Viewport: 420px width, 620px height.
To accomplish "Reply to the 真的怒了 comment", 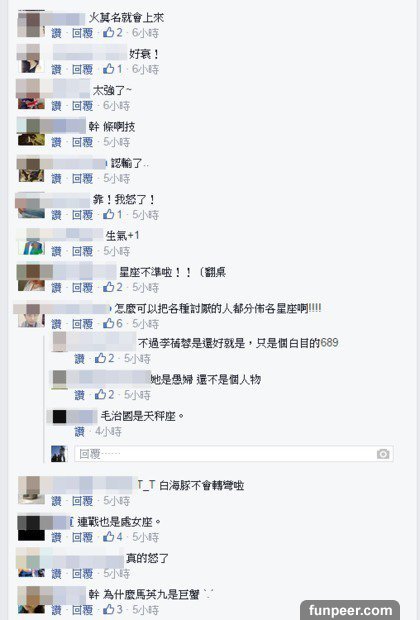I will [82, 573].
